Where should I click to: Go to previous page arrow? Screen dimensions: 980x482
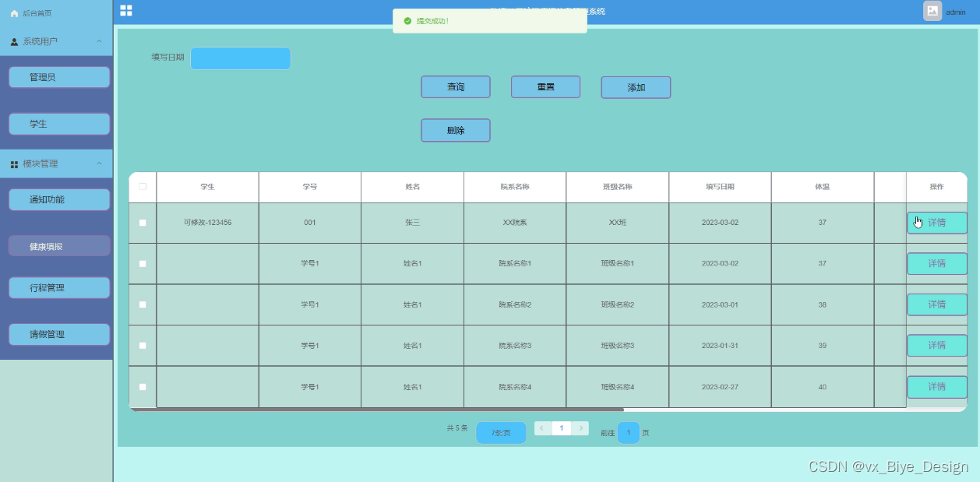point(542,428)
